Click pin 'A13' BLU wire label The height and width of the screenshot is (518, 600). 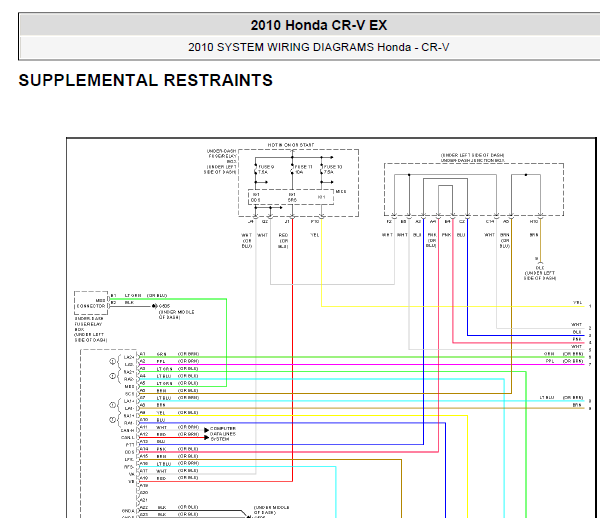click(x=143, y=441)
